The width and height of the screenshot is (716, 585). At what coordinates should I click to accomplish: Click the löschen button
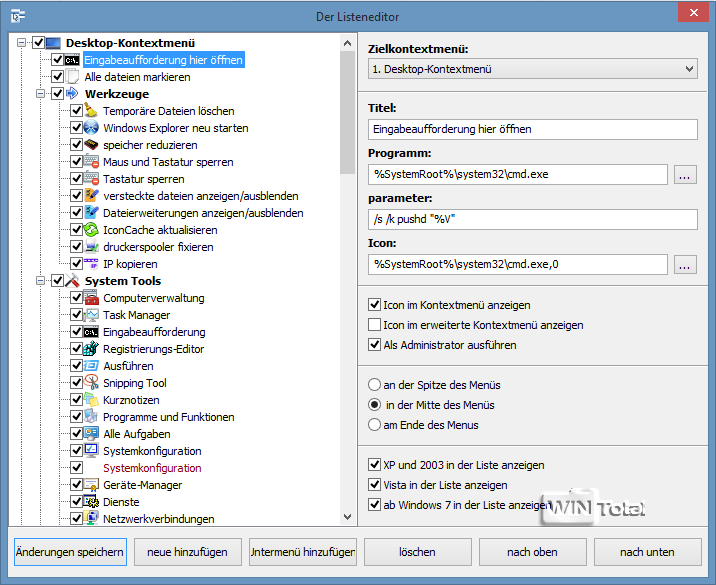417,552
